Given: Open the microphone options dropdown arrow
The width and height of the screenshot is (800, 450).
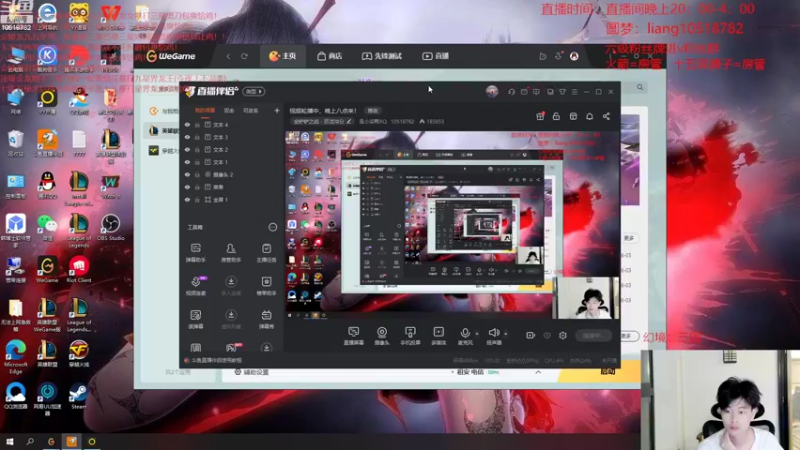Looking at the screenshot, I should (x=477, y=334).
